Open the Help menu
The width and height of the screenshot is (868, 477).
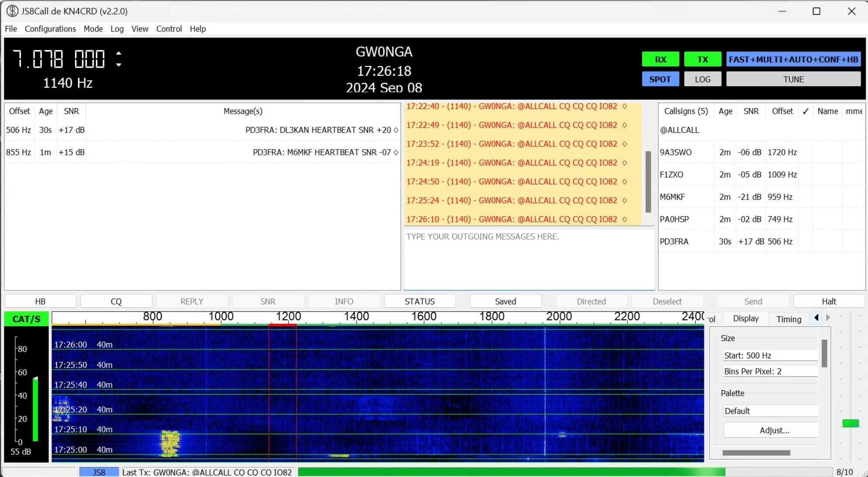pos(198,29)
